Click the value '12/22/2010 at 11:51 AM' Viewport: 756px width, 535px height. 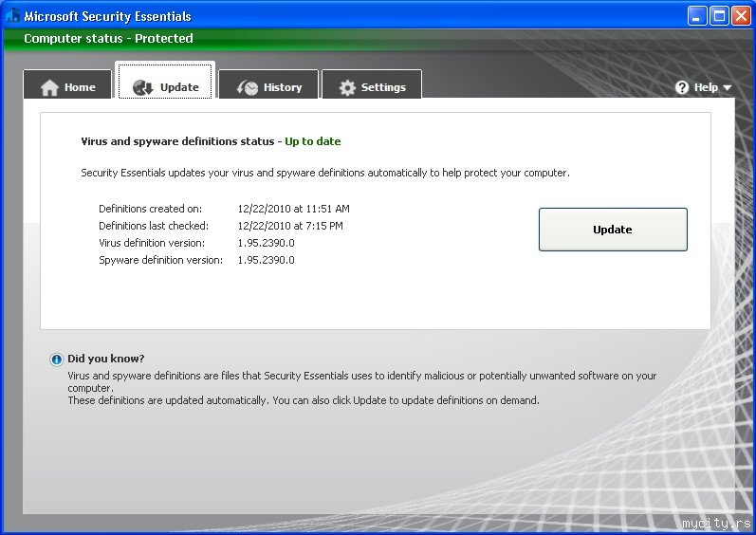[294, 209]
